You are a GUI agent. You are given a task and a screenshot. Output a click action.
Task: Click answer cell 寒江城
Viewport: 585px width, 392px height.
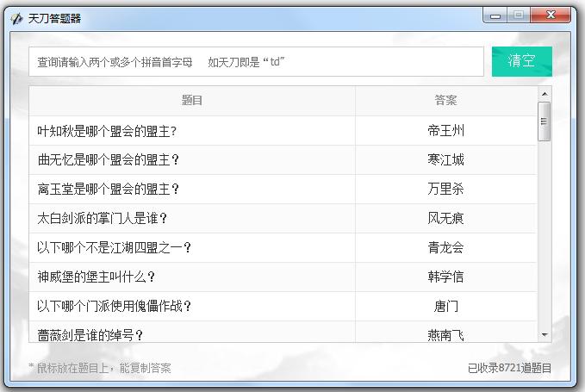[x=445, y=160]
